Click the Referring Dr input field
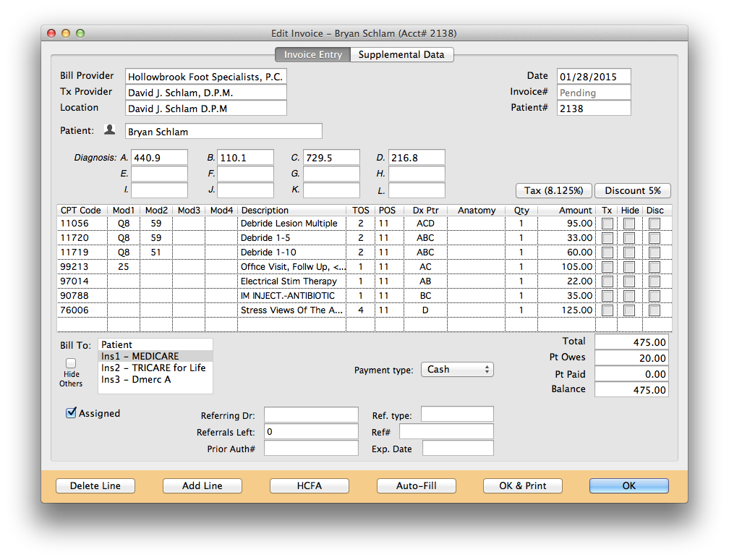Viewport: 729px width, 560px height. point(311,415)
